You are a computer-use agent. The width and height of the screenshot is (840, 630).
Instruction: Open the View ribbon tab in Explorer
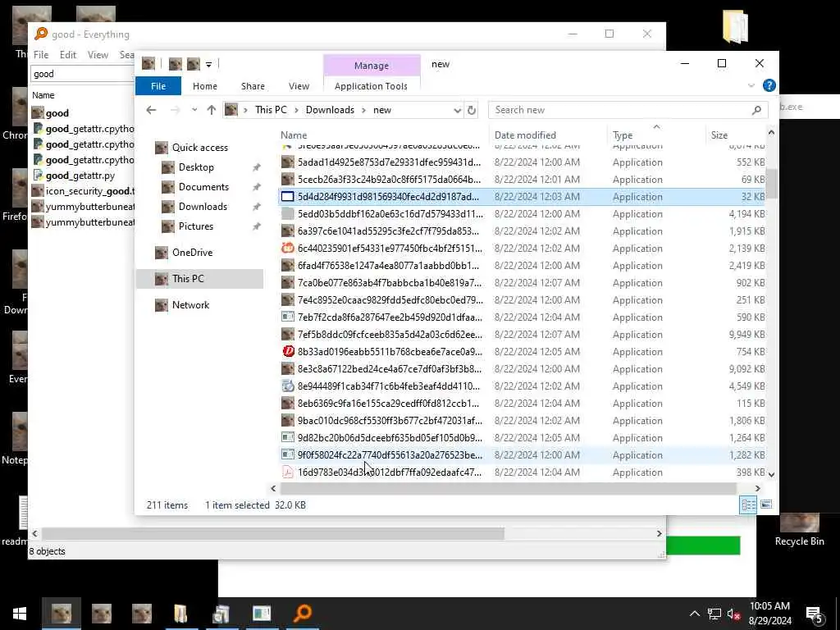click(x=299, y=85)
